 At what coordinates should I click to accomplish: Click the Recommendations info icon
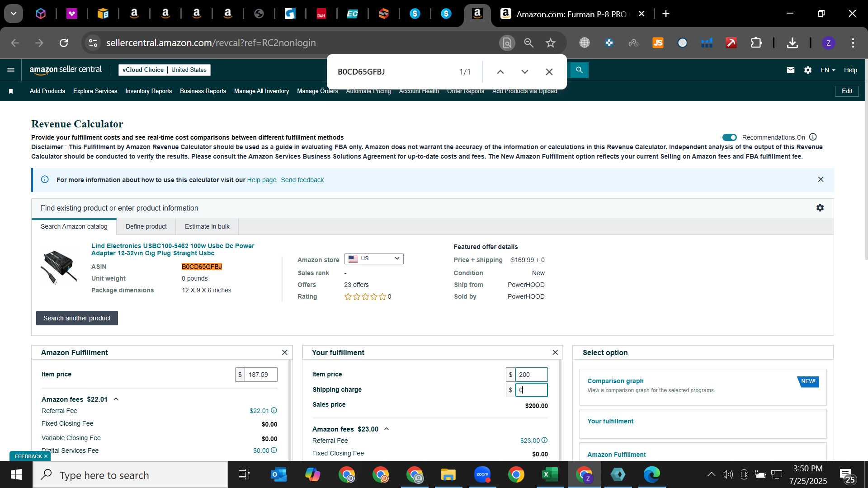pyautogui.click(x=813, y=137)
